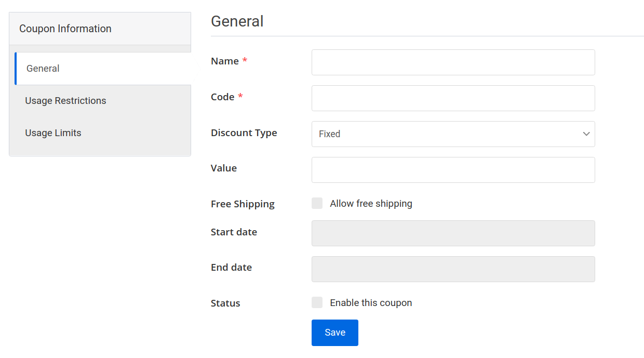Click the End date field
Screen dimensions: 644x358
pos(452,269)
